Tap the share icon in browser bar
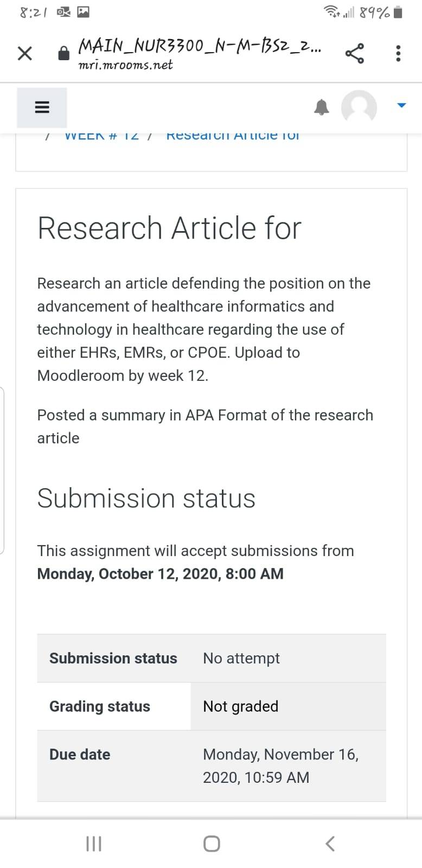This screenshot has height=868, width=422. click(x=354, y=53)
